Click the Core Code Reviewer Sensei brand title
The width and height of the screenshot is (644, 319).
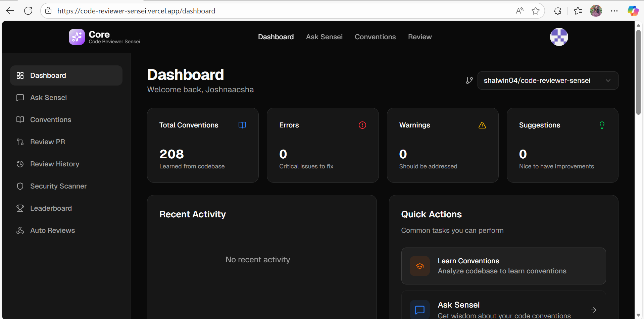tap(114, 37)
